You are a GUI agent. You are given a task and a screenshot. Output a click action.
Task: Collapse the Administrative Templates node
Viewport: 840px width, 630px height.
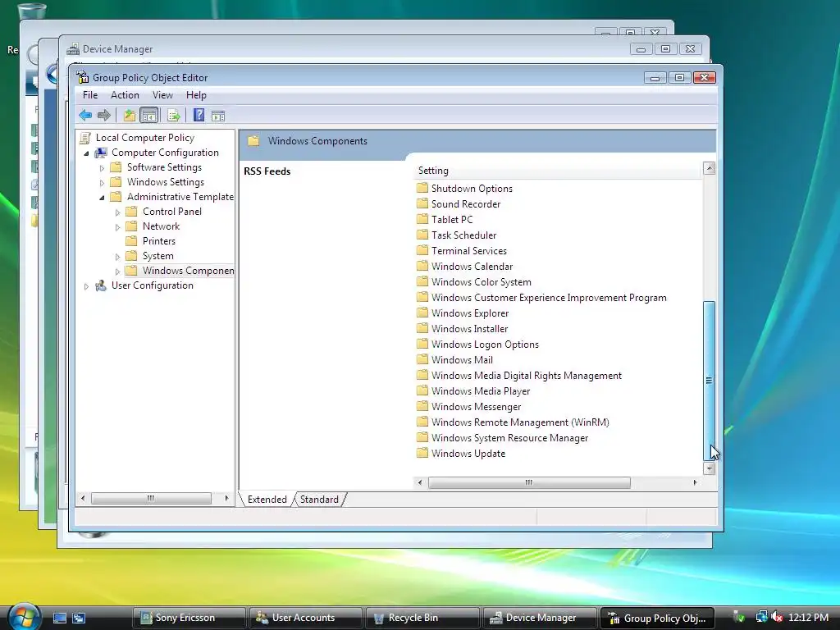coord(102,198)
